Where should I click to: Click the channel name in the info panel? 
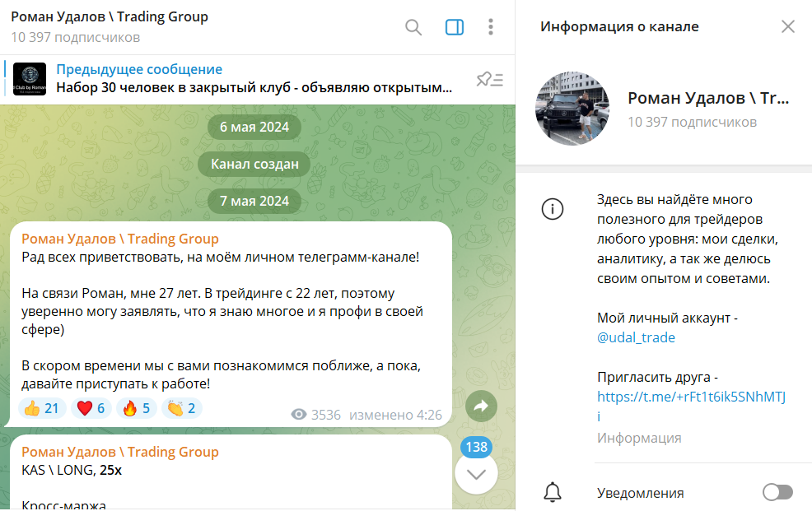[x=708, y=98]
